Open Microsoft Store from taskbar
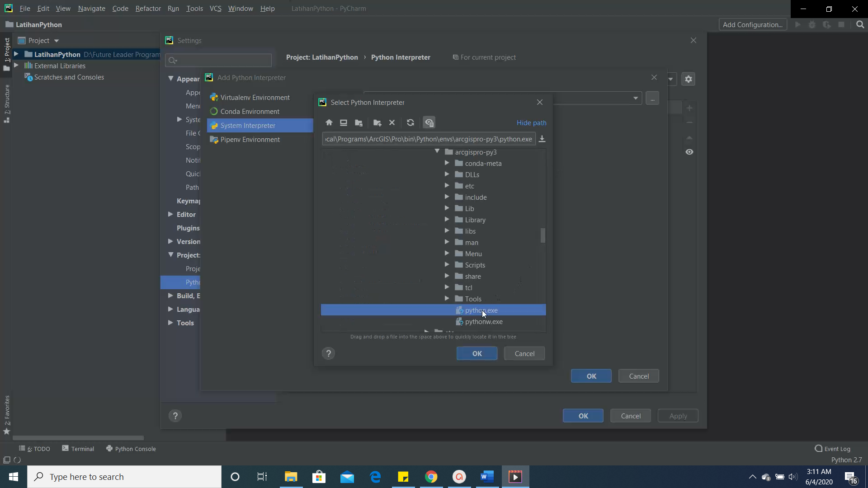 (319, 477)
